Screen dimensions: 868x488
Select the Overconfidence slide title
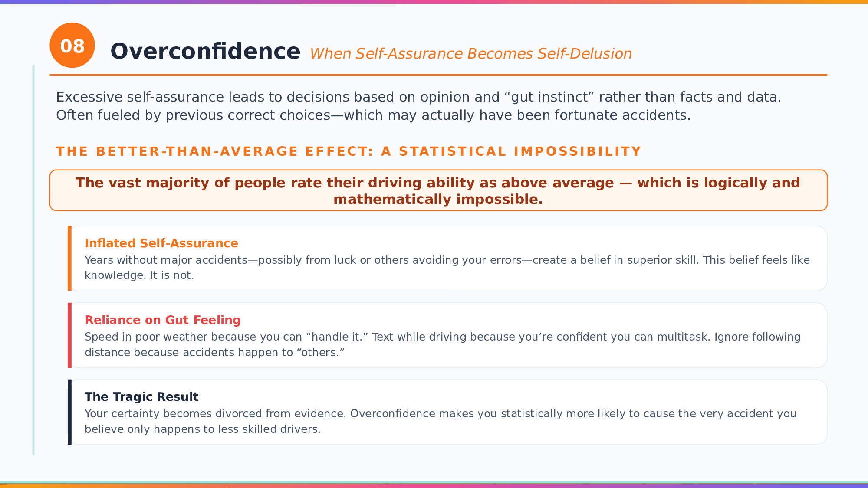tap(205, 51)
